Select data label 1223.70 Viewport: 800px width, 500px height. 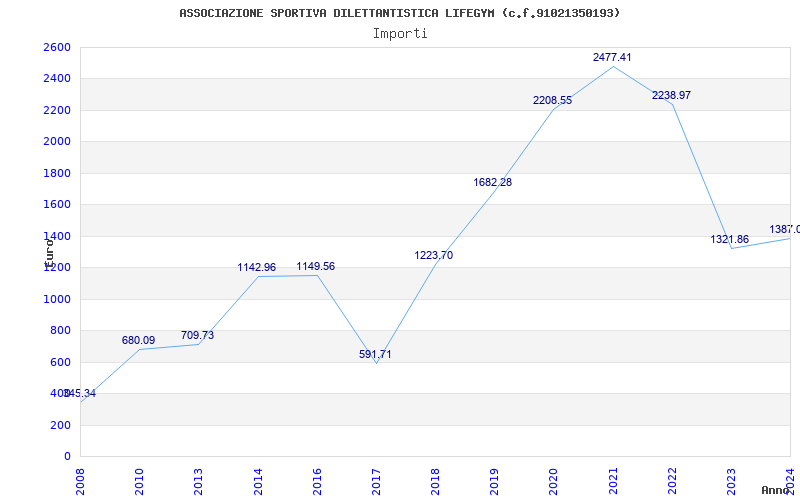click(433, 256)
